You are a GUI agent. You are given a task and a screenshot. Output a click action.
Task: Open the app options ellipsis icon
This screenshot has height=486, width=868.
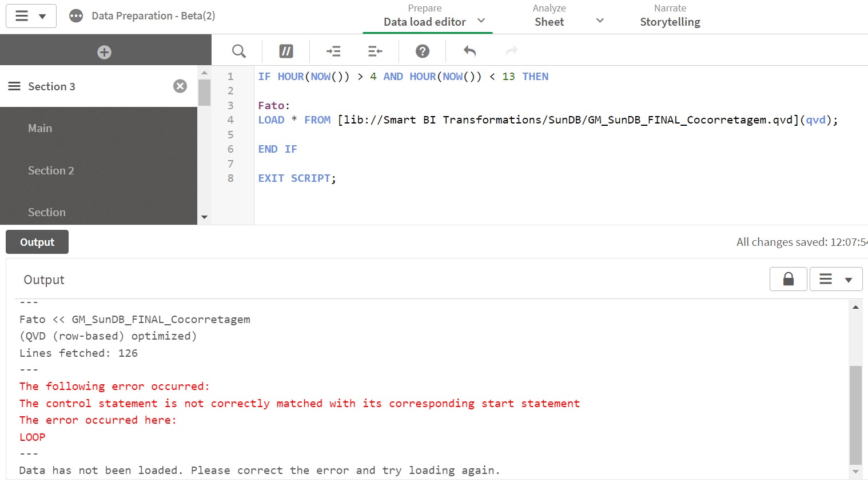click(76, 16)
